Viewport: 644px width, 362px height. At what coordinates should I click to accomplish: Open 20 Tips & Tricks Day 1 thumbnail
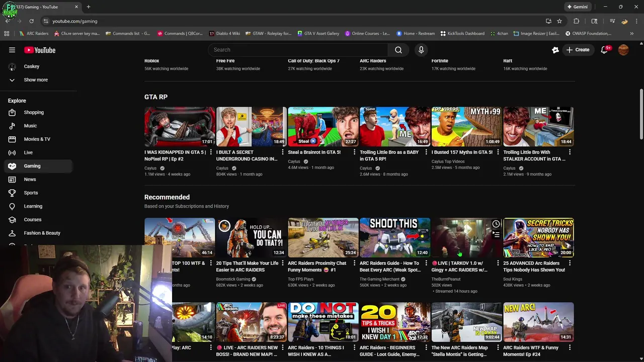(x=395, y=322)
